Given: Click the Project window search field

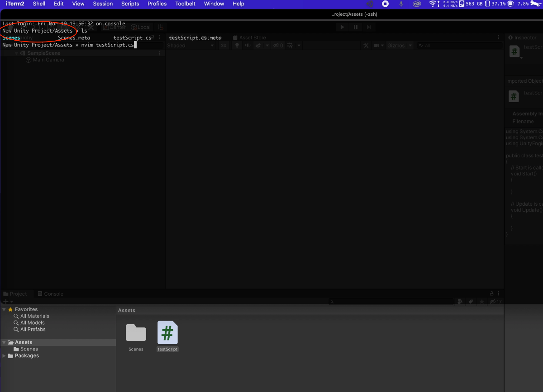Looking at the screenshot, I should [391, 302].
